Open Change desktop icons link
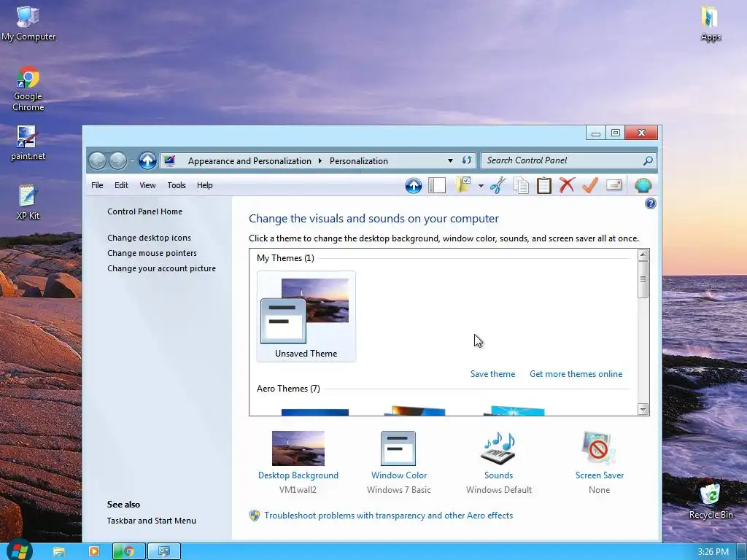 [149, 238]
